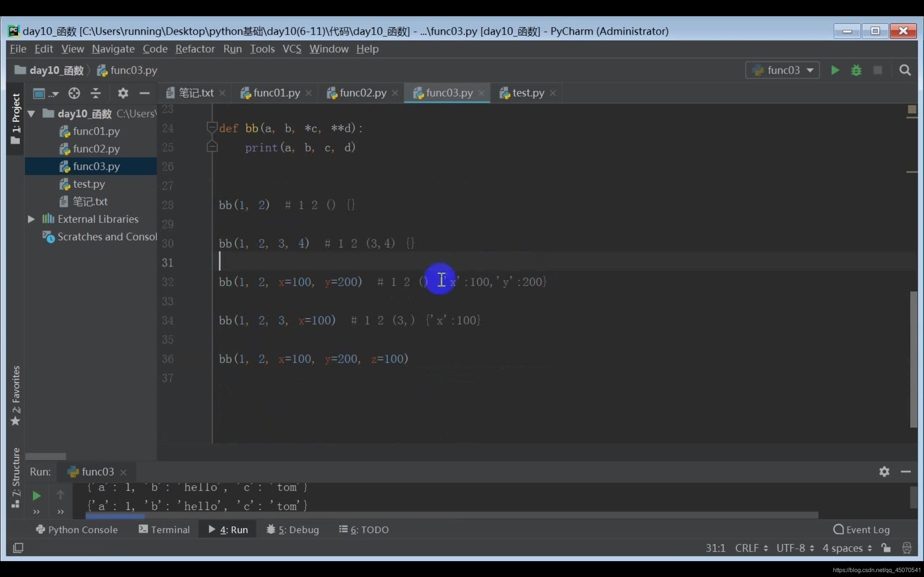Screen dimensions: 924x577
Task: Collapse the day10_函数 project folder
Action: tap(31, 114)
